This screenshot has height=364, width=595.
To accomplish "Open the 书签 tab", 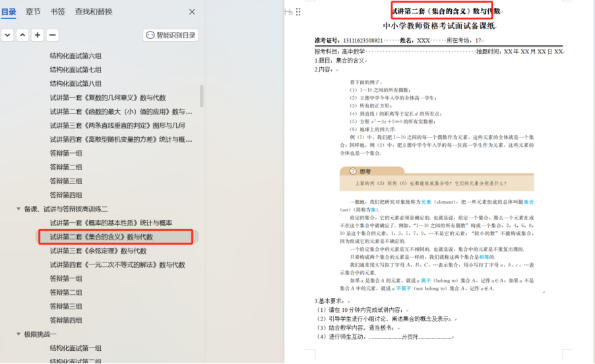I will (x=58, y=12).
